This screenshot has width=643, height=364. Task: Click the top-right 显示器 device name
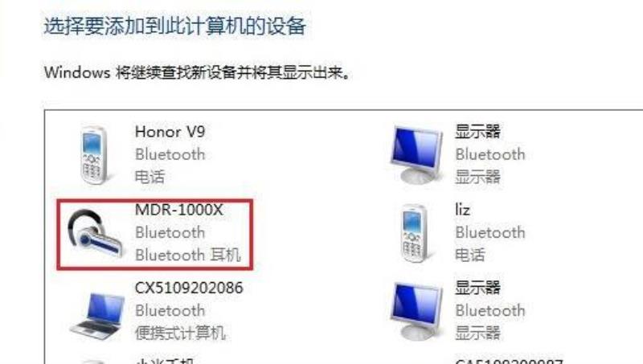point(478,132)
